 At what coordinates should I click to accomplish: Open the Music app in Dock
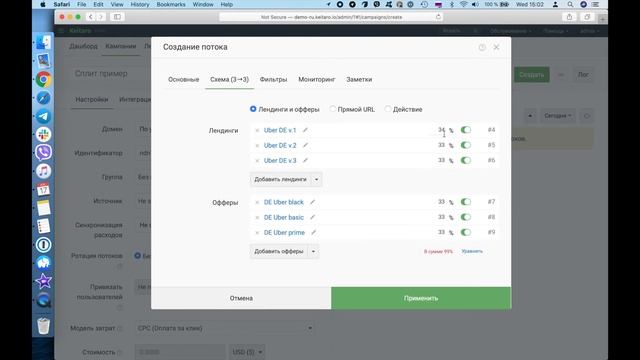(x=43, y=171)
